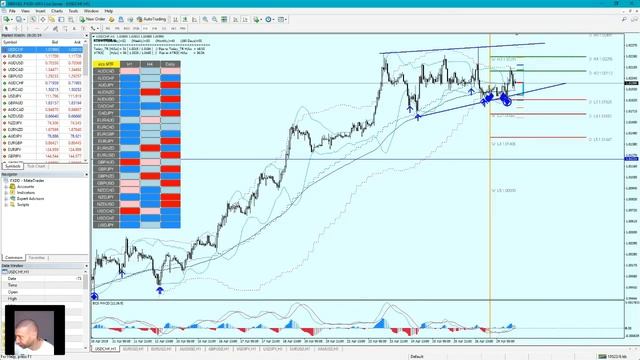Click the Market Watch vertical scrollbar
This screenshot has height=360, width=640.
pyautogui.click(x=86, y=102)
